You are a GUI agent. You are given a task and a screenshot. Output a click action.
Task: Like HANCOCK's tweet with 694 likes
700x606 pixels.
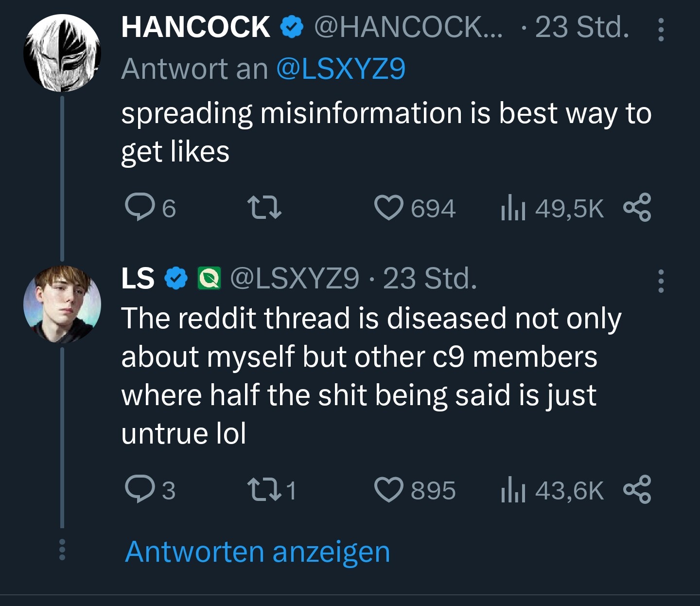tap(388, 208)
